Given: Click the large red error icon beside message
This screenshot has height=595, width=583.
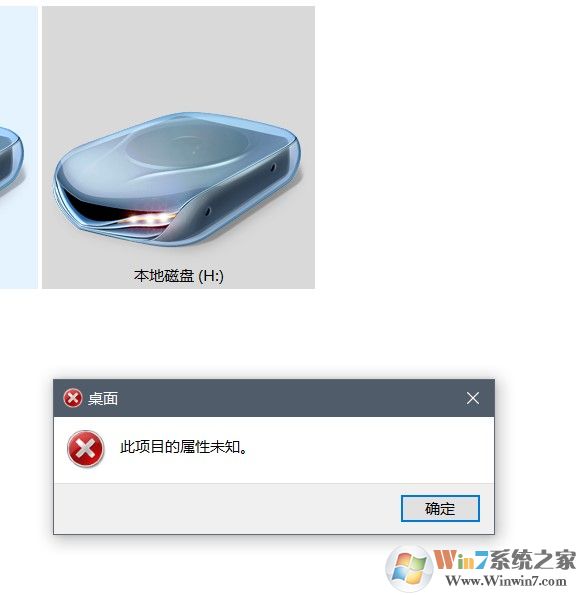Looking at the screenshot, I should point(86,449).
